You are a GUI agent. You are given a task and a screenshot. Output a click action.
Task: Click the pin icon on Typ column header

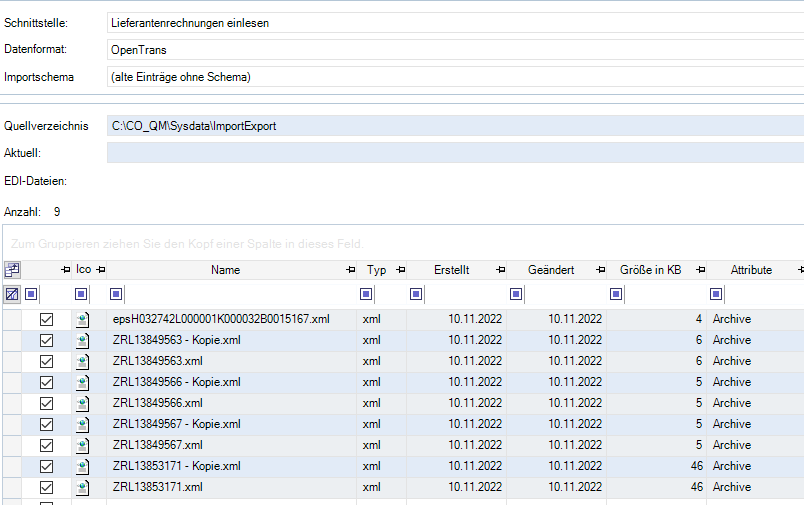pyautogui.click(x=401, y=270)
